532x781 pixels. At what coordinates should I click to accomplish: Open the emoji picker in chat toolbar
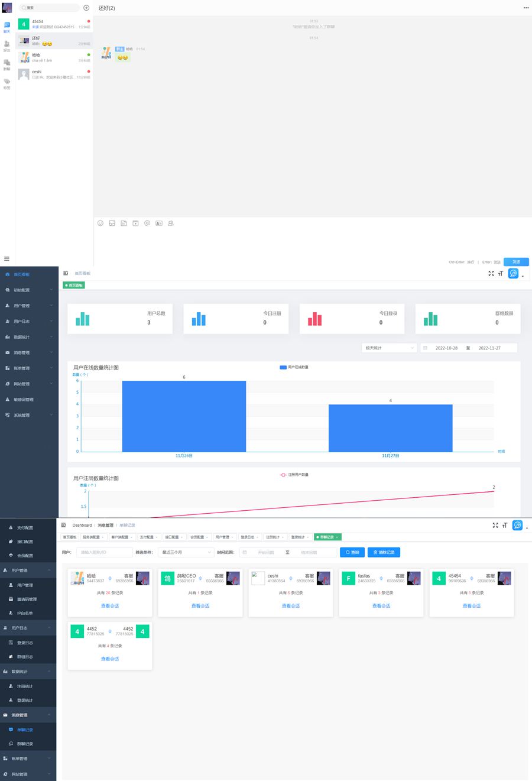pyautogui.click(x=100, y=223)
